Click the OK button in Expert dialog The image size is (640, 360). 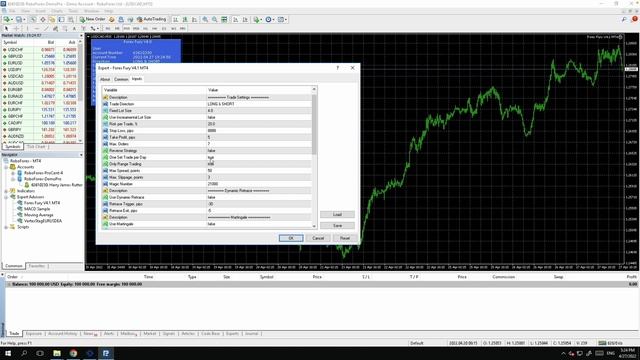pos(291,238)
